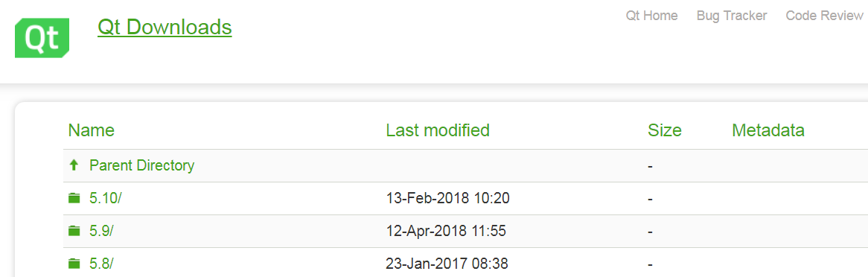Viewport: 868px width, 277px height.
Task: Go to Qt Home in top navigation
Action: pos(651,16)
